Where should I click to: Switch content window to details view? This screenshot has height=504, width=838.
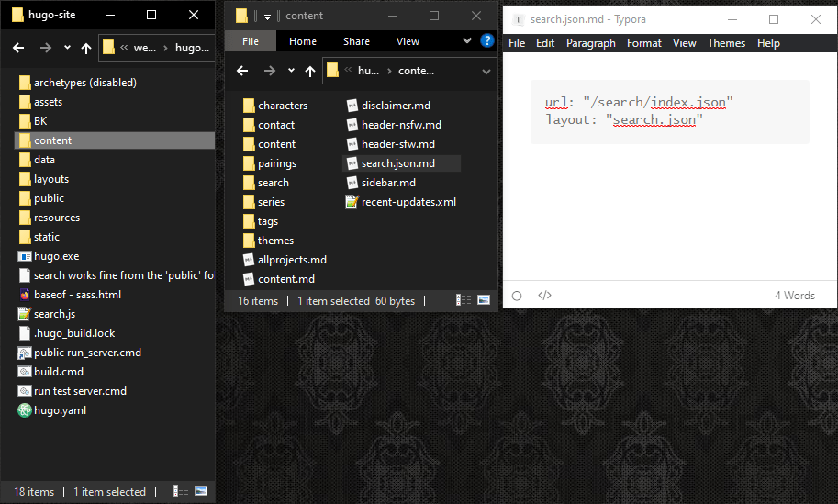(465, 300)
